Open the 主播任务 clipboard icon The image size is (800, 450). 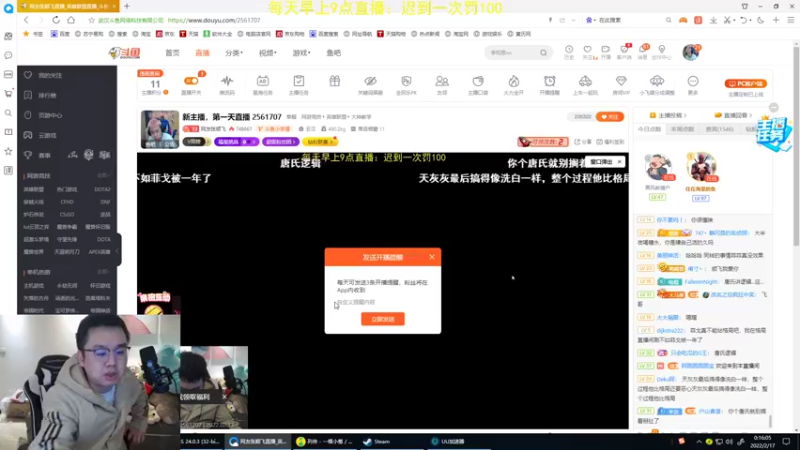point(299,81)
